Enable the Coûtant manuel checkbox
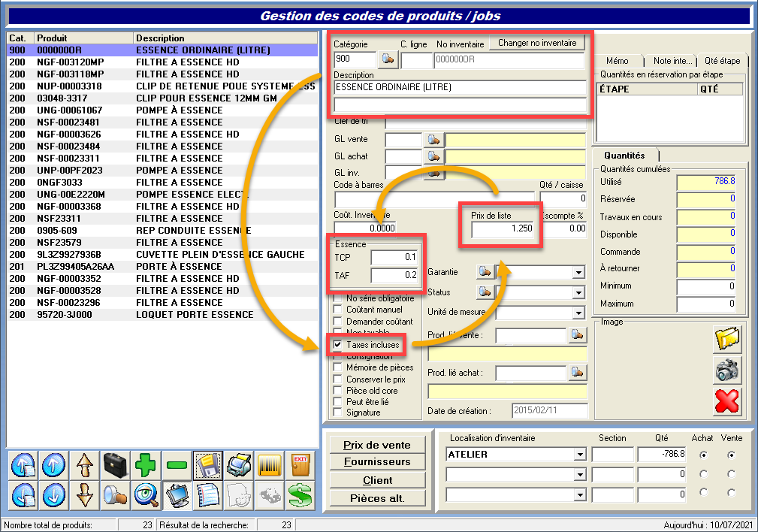Screen dimensions: 758x532 [338, 310]
